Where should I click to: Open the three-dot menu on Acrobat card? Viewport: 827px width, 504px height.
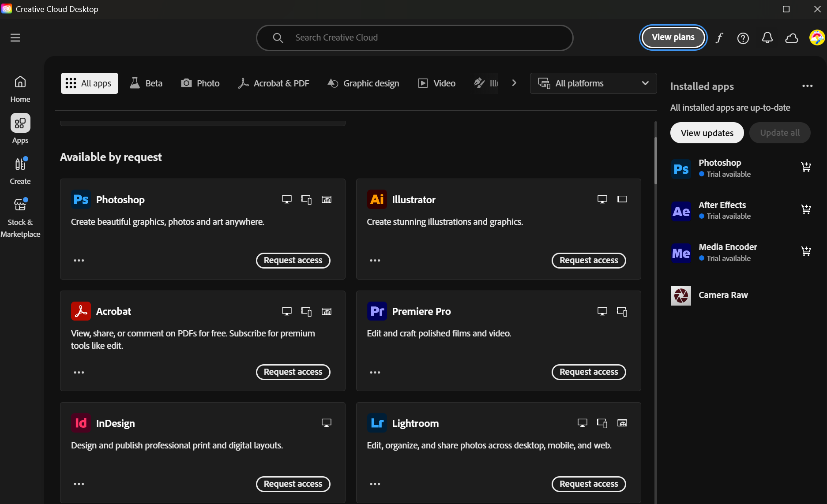[x=79, y=373]
